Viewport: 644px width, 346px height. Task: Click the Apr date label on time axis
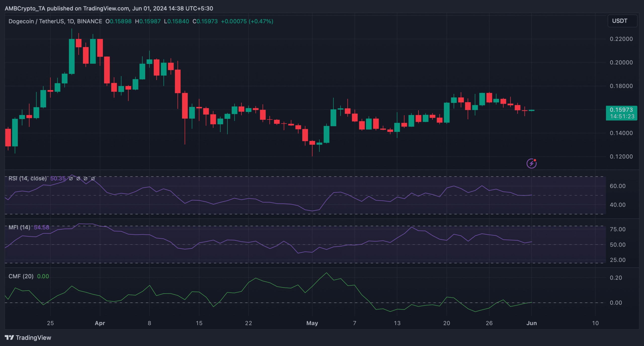click(x=100, y=323)
